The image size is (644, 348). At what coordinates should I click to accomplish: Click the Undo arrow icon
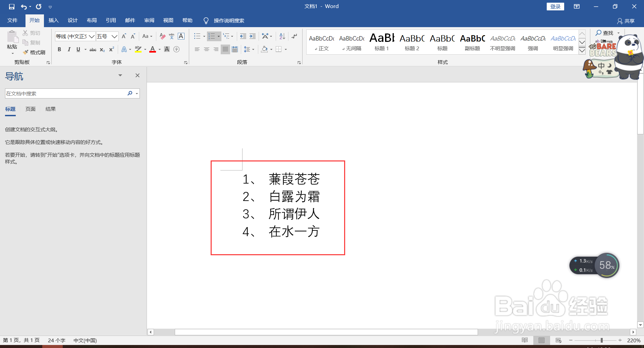[24, 7]
